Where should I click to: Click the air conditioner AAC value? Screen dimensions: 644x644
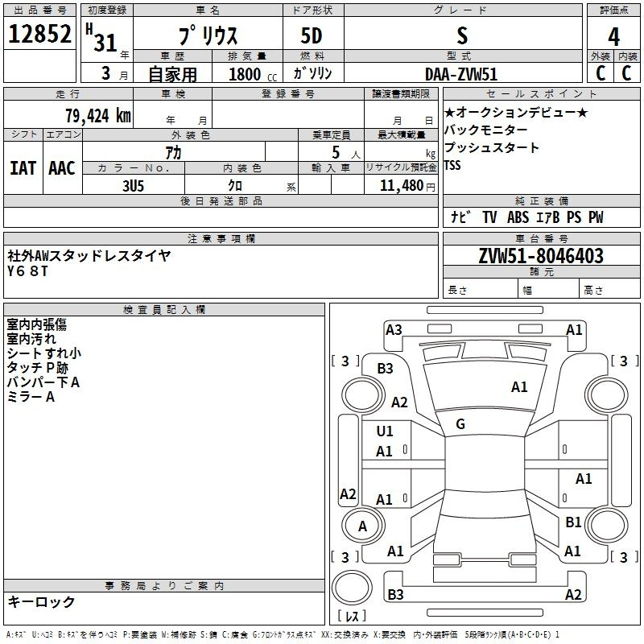(62, 168)
